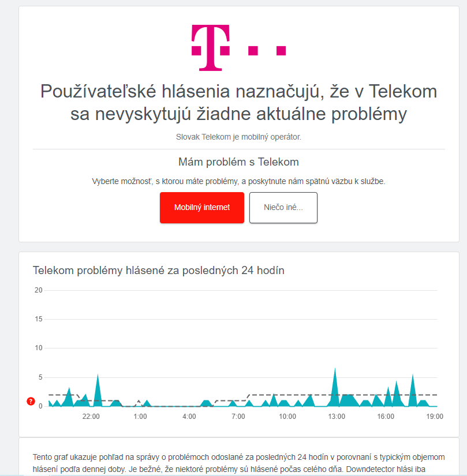This screenshot has height=476, width=467.
Task: Click the 19:00 time axis label
Action: tap(435, 417)
